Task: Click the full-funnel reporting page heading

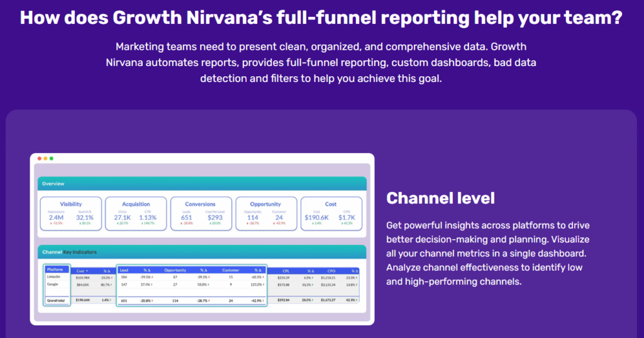Action: 321,18
